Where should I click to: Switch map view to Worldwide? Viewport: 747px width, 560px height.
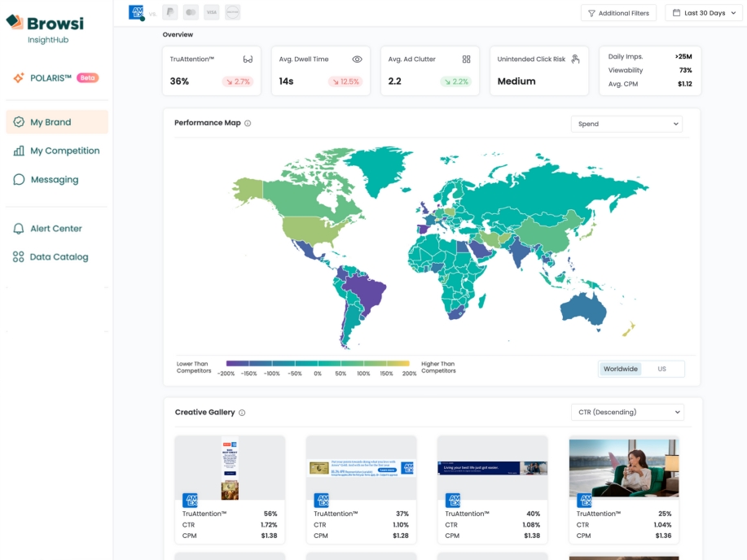pos(621,369)
